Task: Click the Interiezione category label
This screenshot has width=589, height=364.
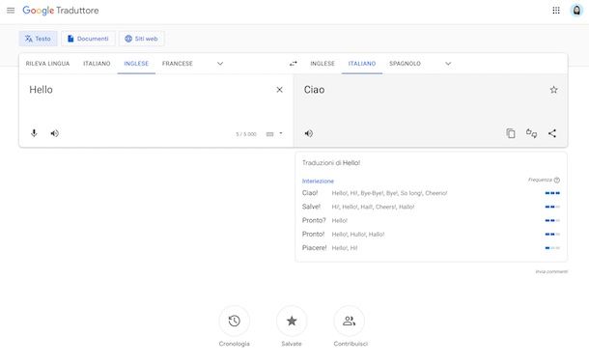Action: click(x=318, y=182)
